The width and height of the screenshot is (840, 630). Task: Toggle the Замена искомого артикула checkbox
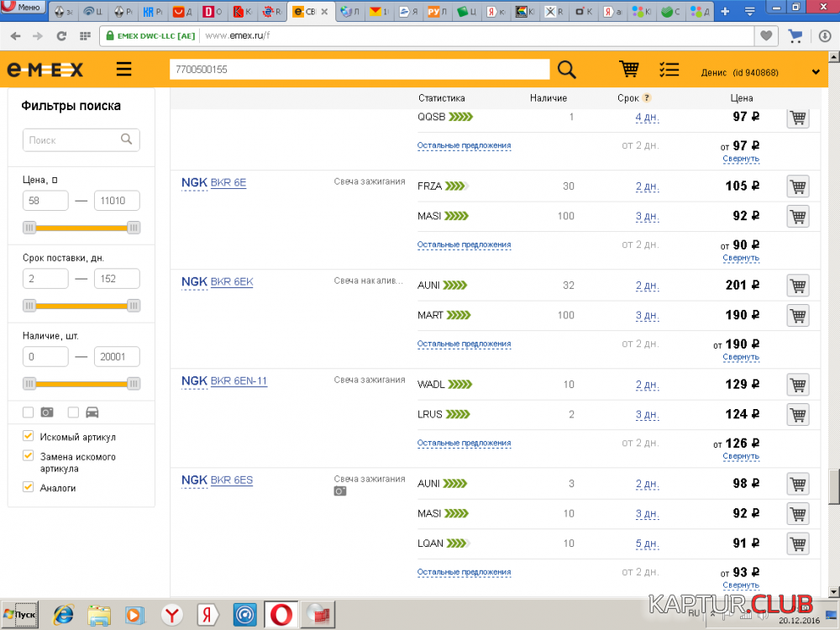29,456
